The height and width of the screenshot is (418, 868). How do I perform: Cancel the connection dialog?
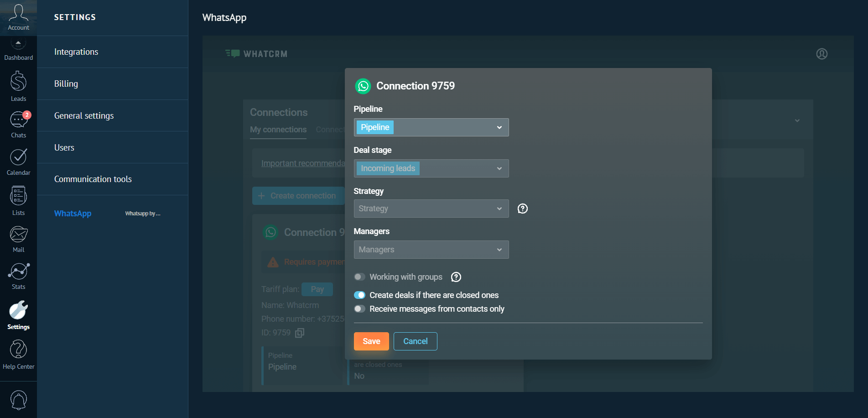pyautogui.click(x=415, y=341)
